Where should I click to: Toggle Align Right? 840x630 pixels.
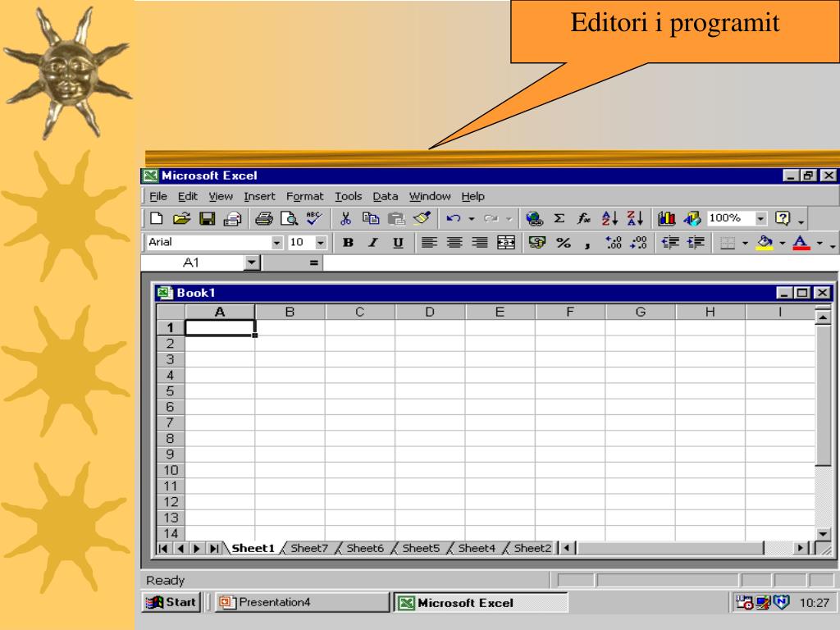479,243
